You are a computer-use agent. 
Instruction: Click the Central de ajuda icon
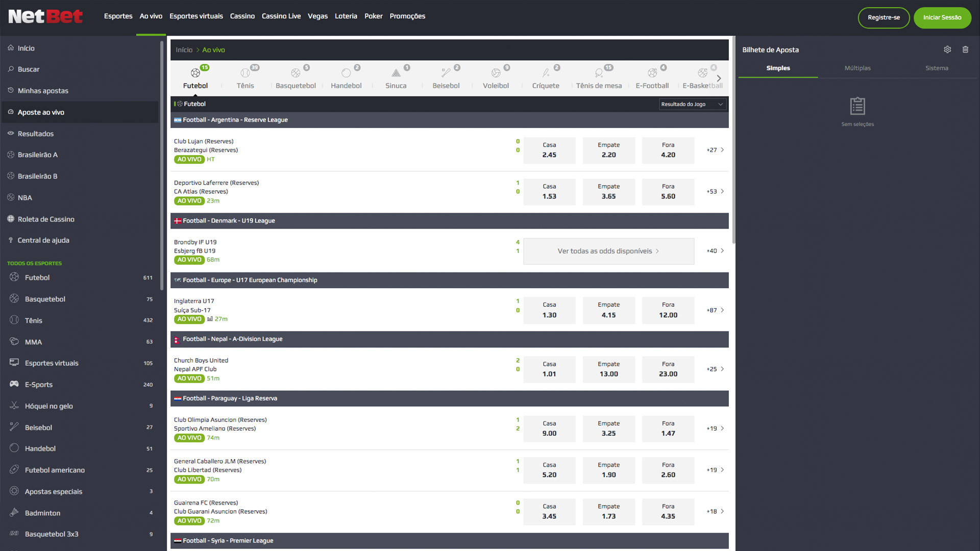[11, 240]
